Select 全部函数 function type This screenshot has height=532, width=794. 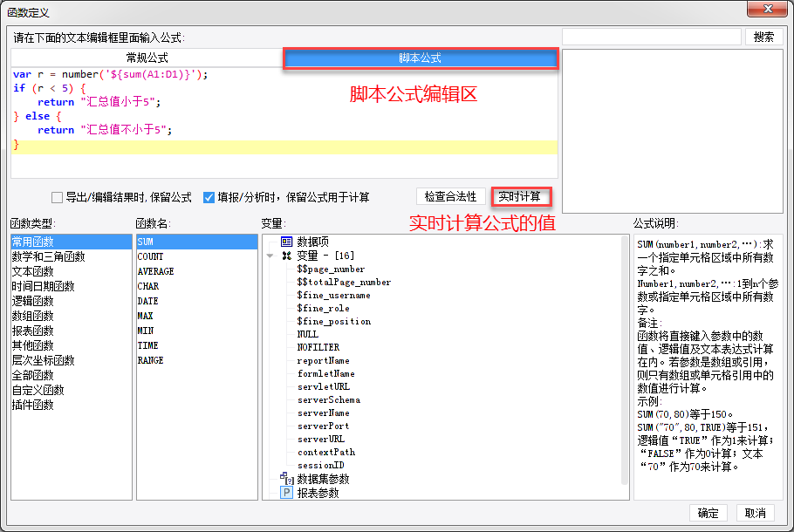[x=71, y=375]
